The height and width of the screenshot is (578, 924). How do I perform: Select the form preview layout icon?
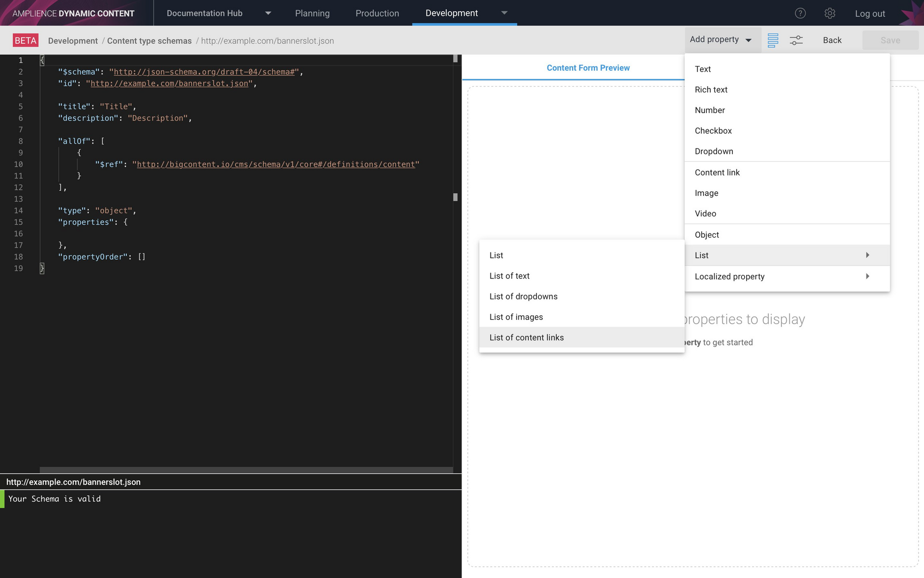coord(773,40)
